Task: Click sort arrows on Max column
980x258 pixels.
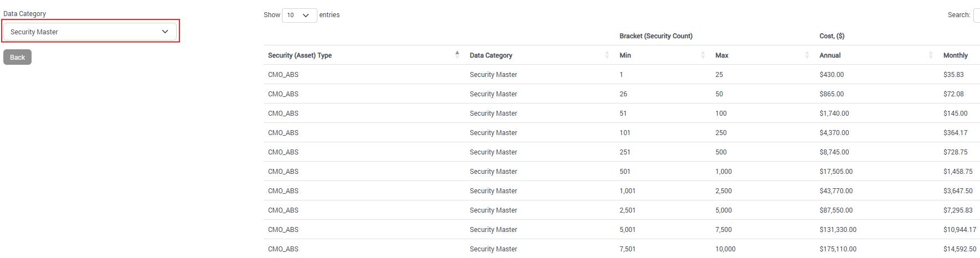Action: [807, 55]
